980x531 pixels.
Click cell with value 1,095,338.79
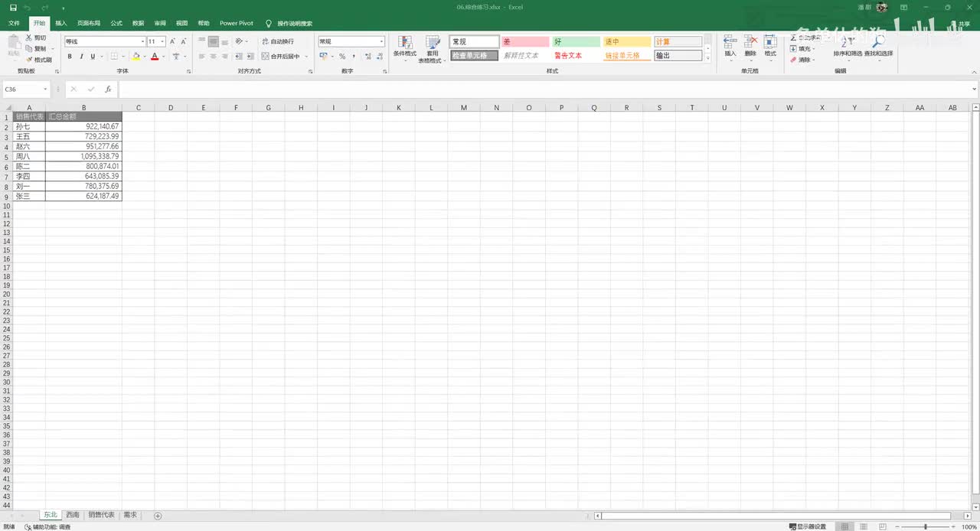(x=83, y=156)
